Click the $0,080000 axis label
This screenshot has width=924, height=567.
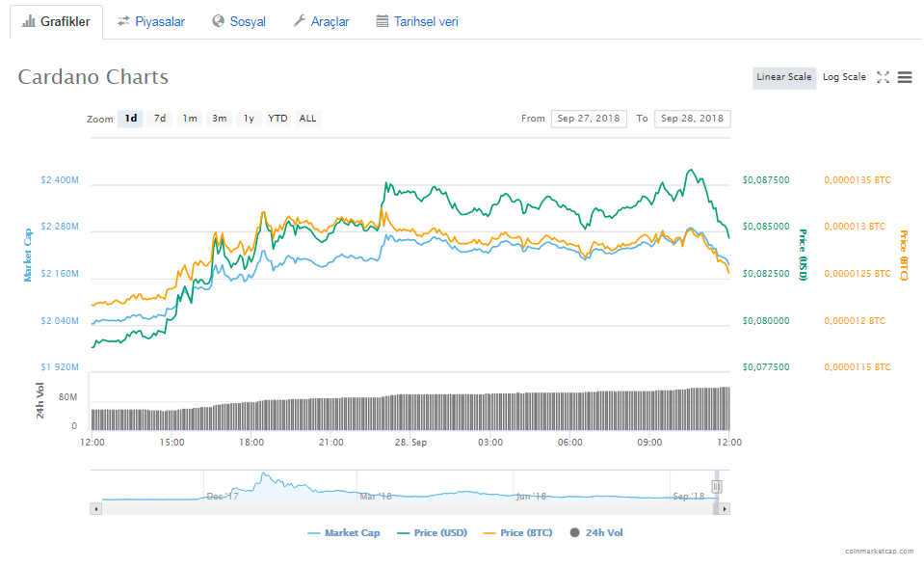tap(766, 321)
